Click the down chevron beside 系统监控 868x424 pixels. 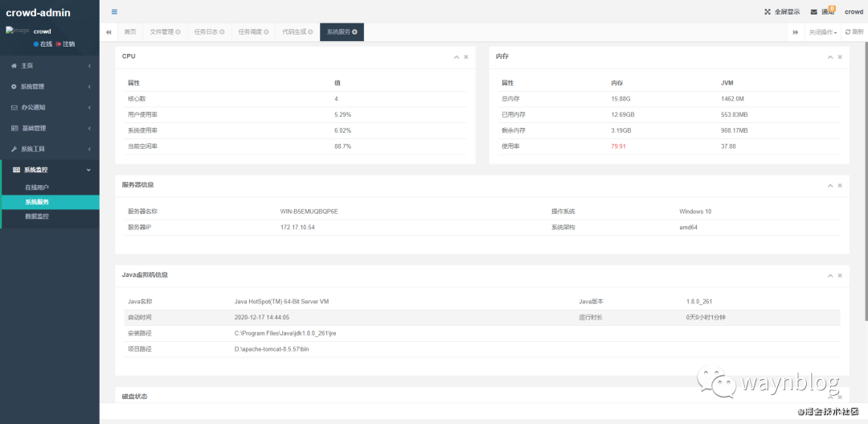pyautogui.click(x=89, y=170)
